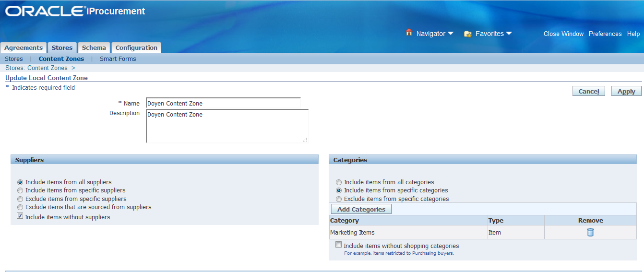
Task: Select Include items from specific suppliers
Action: point(20,190)
